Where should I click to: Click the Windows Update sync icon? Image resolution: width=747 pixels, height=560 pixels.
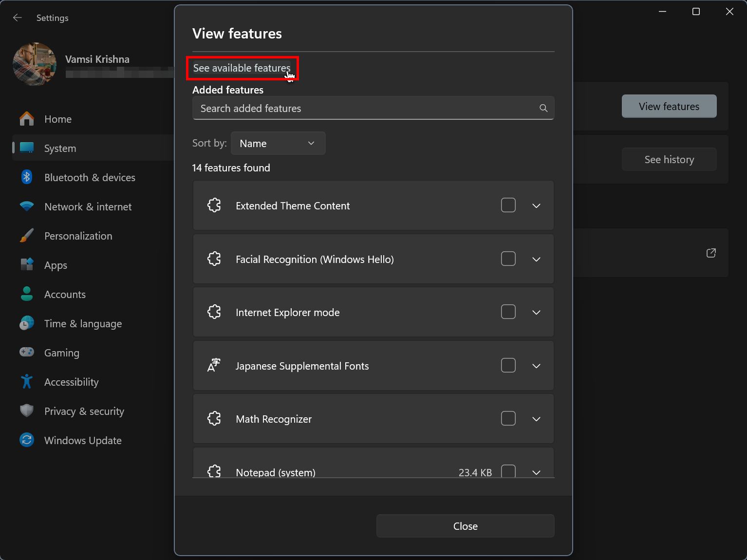pos(27,440)
